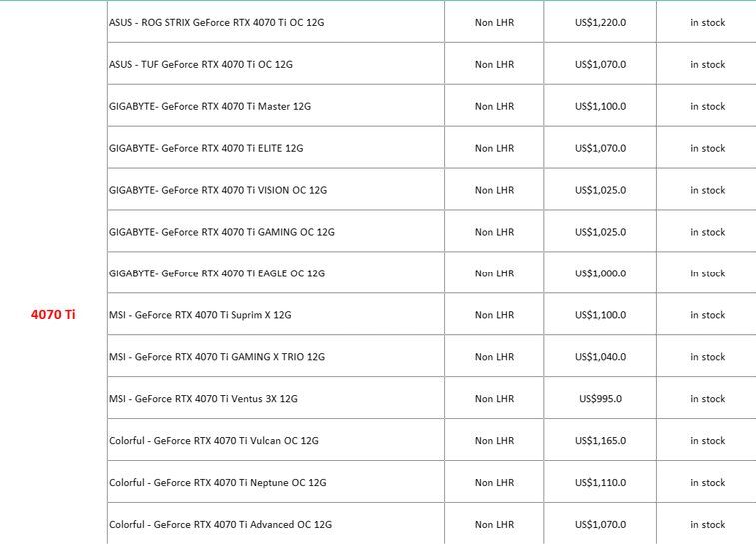Click MSI RTX 4070 Ti Suprim X name
This screenshot has height=544, width=756.
point(199,315)
